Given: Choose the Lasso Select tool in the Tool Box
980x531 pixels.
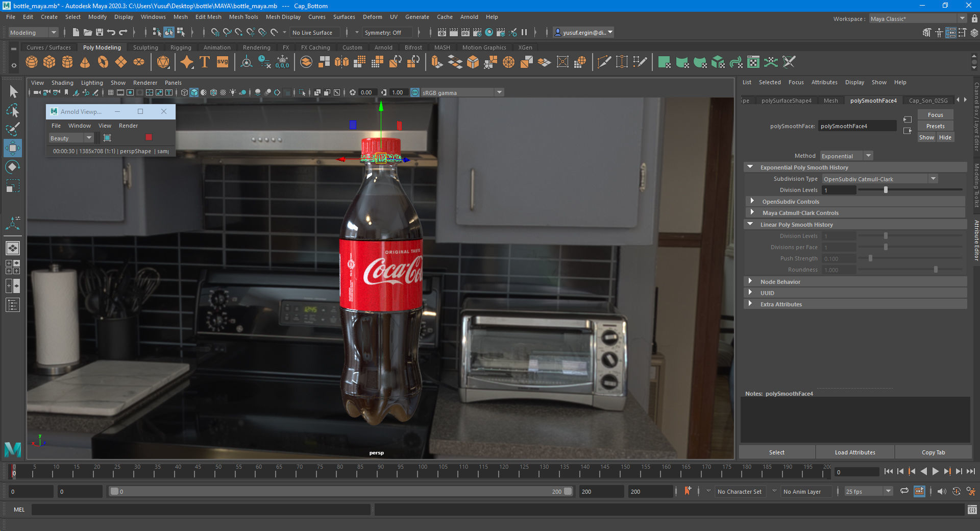Looking at the screenshot, I should (13, 110).
